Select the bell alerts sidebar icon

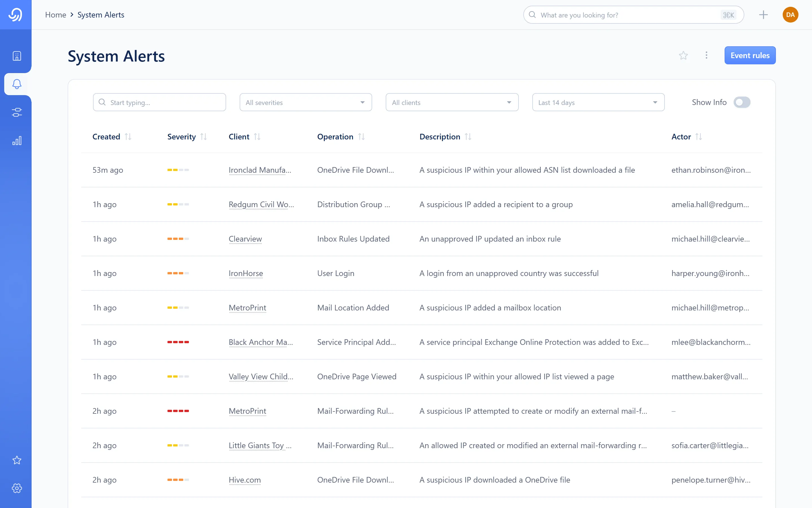click(17, 84)
